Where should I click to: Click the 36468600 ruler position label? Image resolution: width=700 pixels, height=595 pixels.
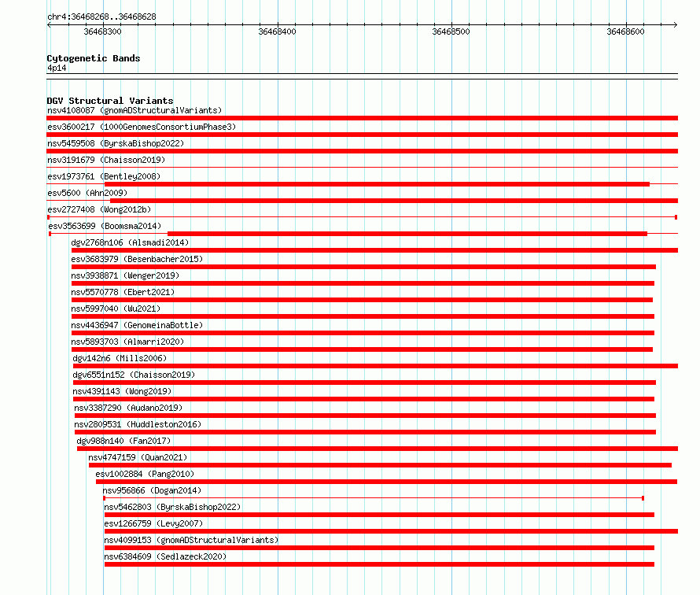point(625,31)
